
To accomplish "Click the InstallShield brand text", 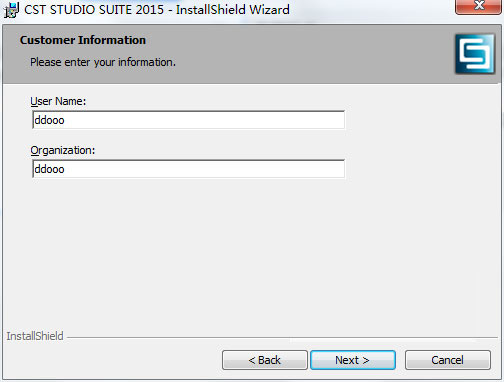I will click(x=35, y=336).
